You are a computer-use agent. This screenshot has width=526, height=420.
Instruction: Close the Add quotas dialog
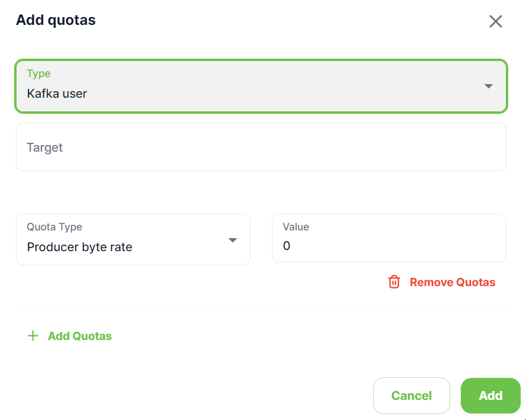tap(495, 21)
